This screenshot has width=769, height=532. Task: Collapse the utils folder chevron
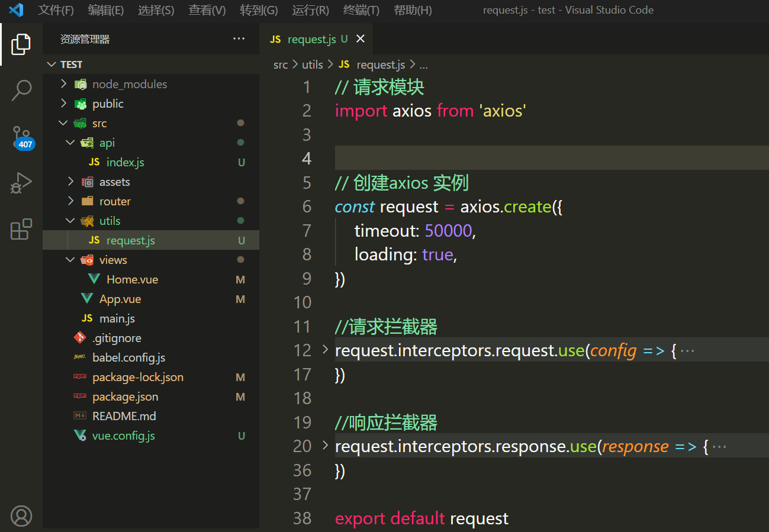coord(70,221)
